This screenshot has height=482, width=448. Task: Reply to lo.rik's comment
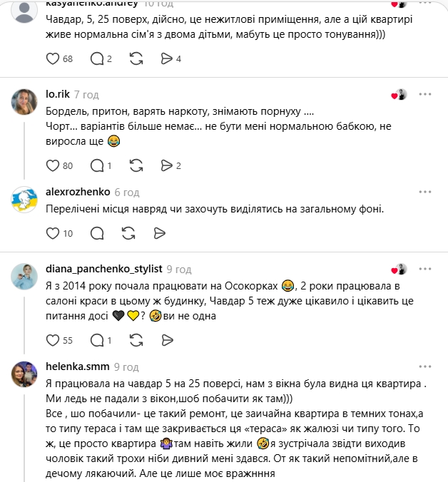(98, 165)
